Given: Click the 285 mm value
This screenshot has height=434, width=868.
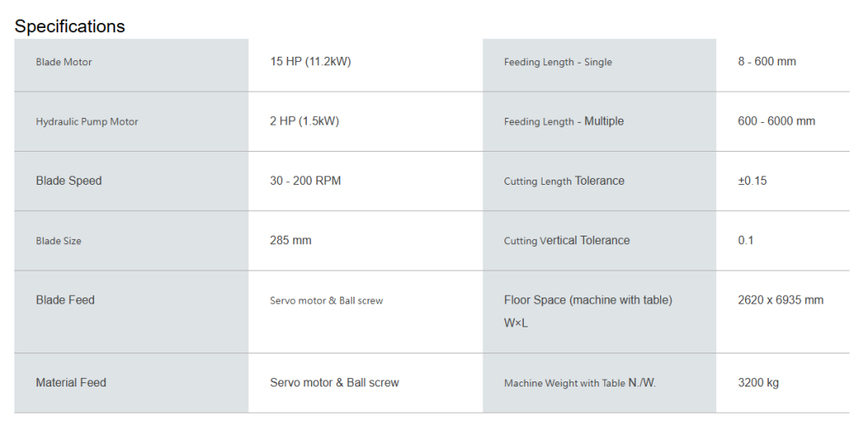Looking at the screenshot, I should pyautogui.click(x=291, y=240).
